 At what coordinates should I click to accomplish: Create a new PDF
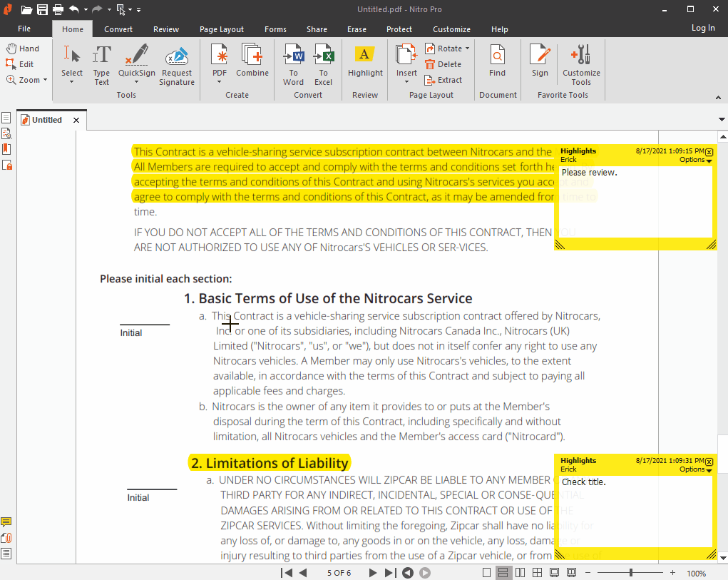tap(219, 61)
